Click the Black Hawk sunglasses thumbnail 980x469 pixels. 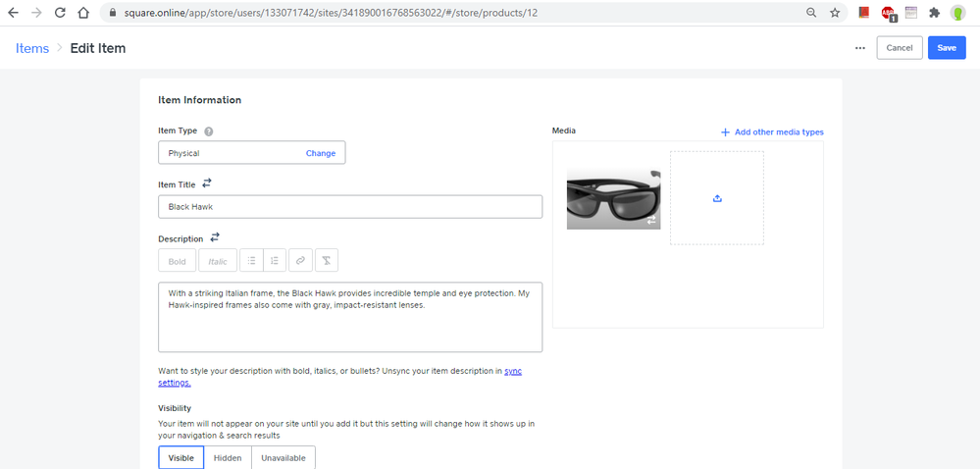click(x=613, y=198)
